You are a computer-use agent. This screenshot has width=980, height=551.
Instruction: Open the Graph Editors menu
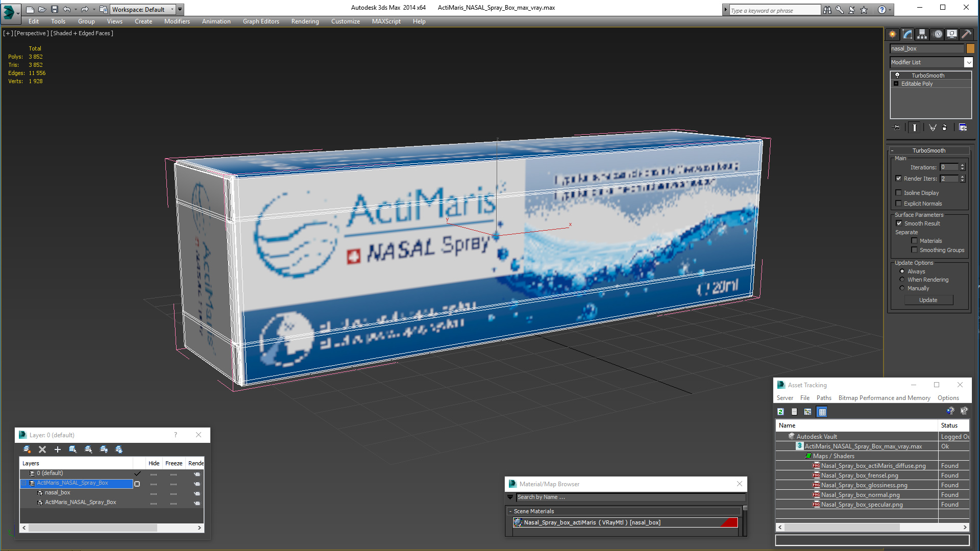click(261, 21)
